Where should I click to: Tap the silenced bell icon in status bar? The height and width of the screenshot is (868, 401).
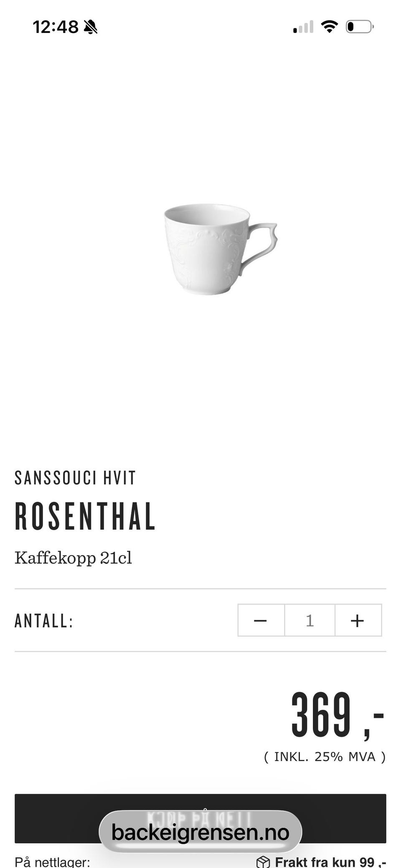click(90, 27)
